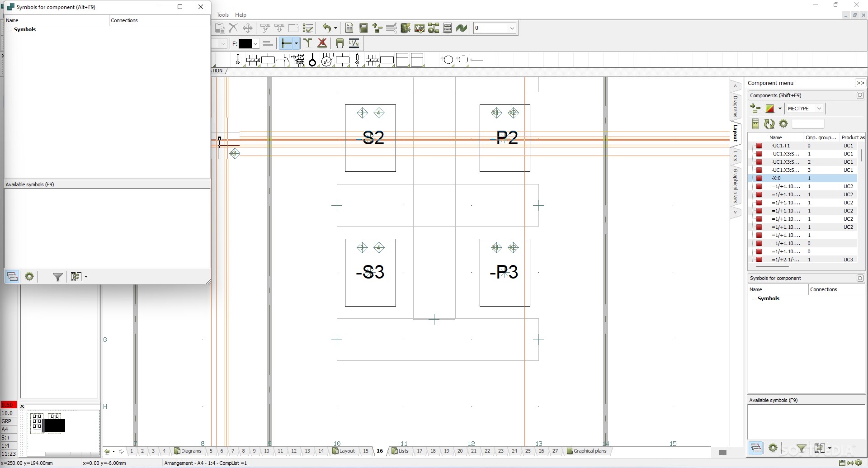Viewport: 868px width, 468px height.
Task: Open the dropdown showing value 0
Action: click(495, 28)
